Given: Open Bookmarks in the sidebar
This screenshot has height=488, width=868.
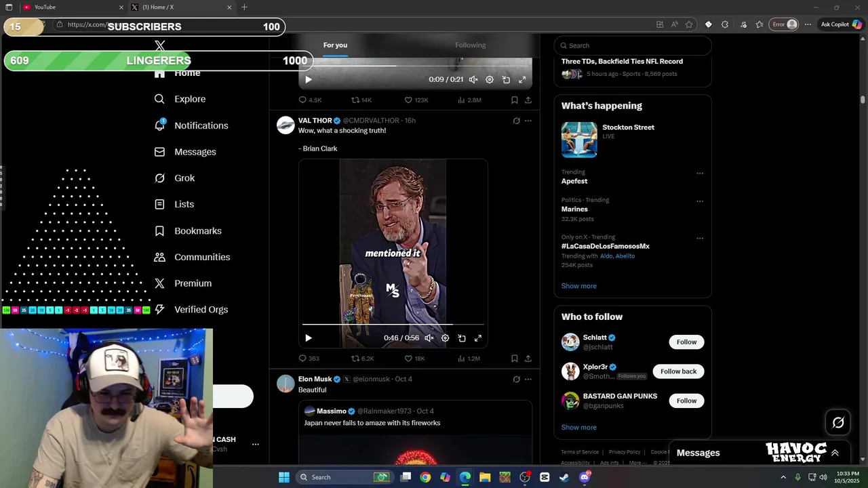Looking at the screenshot, I should (x=188, y=231).
